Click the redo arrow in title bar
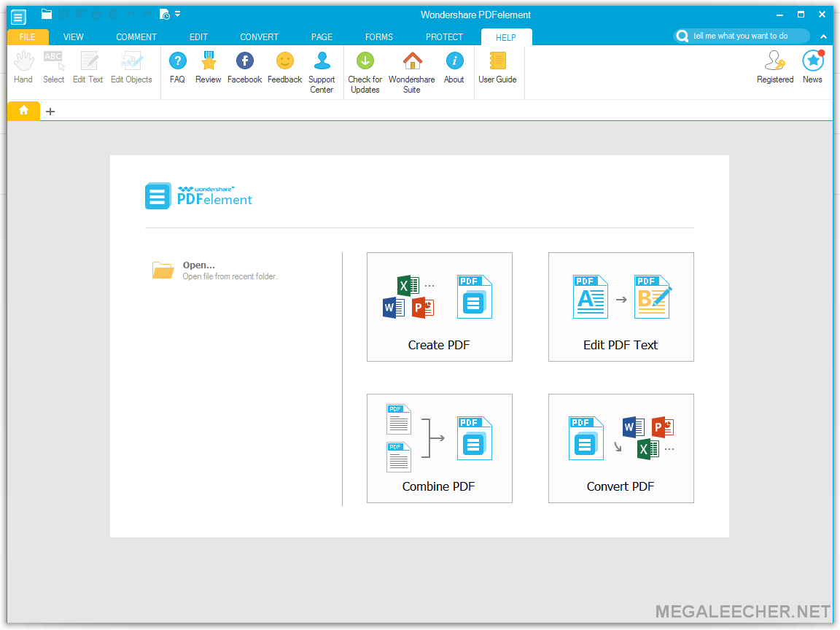 147,15
